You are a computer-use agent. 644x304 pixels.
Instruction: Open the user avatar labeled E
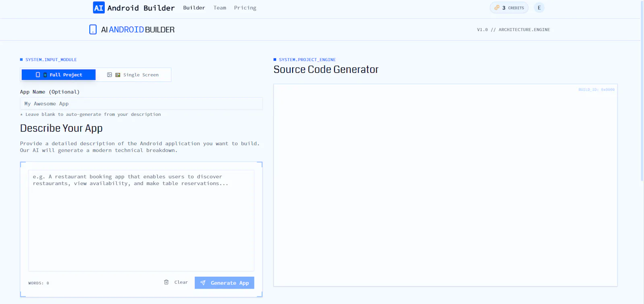tap(539, 8)
